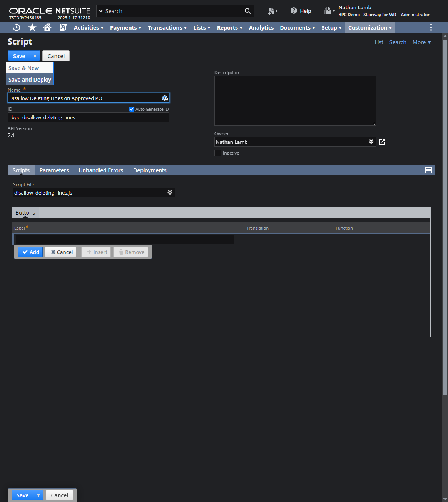This screenshot has width=448, height=502.
Task: Open the search scope dropdown chevron
Action: click(101, 11)
